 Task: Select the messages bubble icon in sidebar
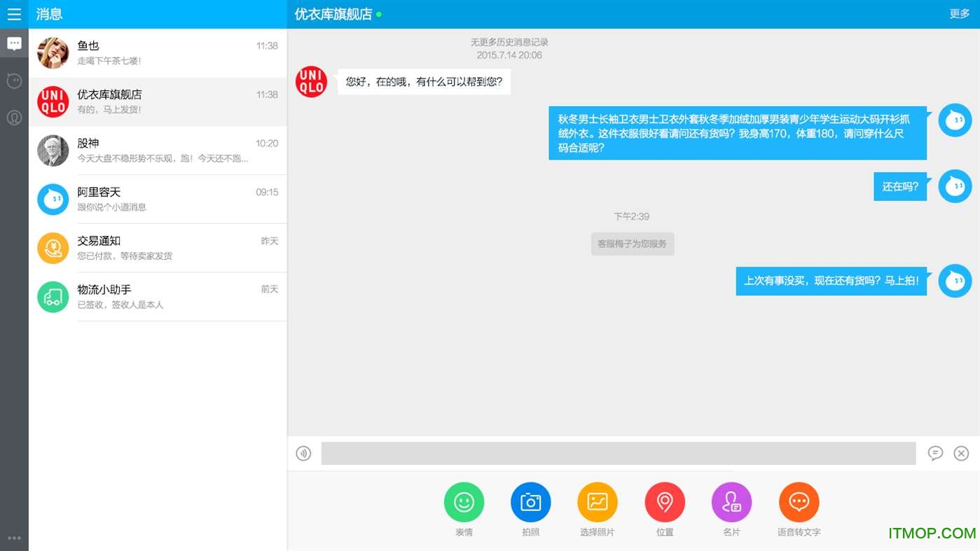pos(14,43)
